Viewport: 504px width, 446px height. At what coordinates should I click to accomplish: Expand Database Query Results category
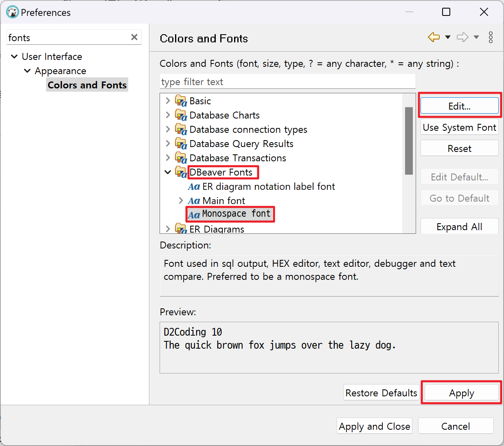click(x=168, y=143)
